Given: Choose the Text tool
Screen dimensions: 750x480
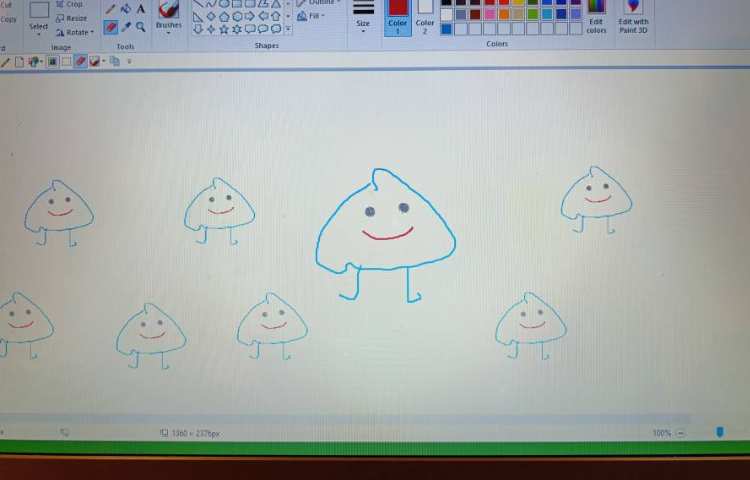Looking at the screenshot, I should [x=141, y=9].
